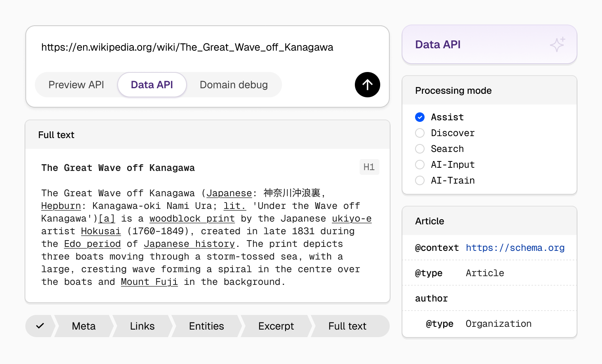The height and width of the screenshot is (364, 602).
Task: Click the @context key label
Action: point(437,248)
